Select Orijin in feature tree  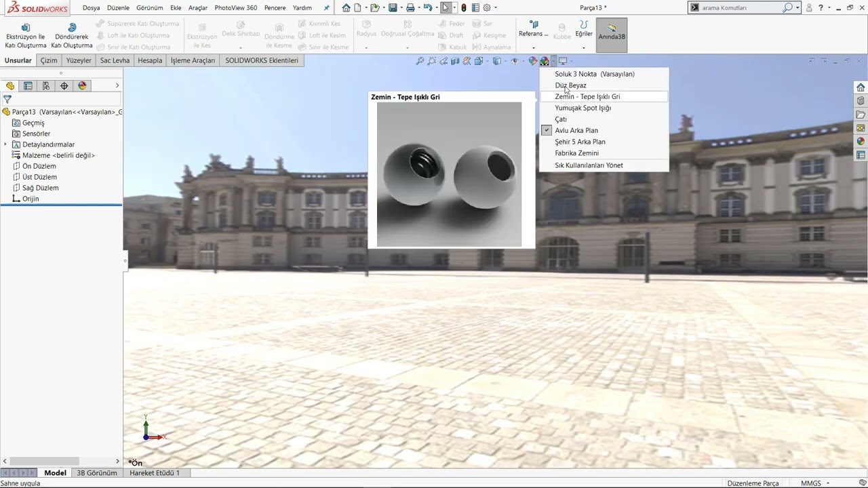pos(31,199)
